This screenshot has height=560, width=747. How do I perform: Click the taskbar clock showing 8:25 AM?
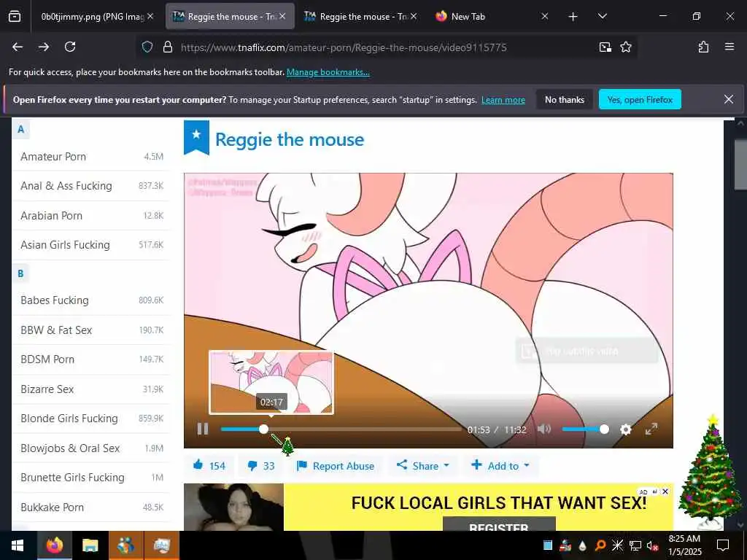click(x=684, y=545)
